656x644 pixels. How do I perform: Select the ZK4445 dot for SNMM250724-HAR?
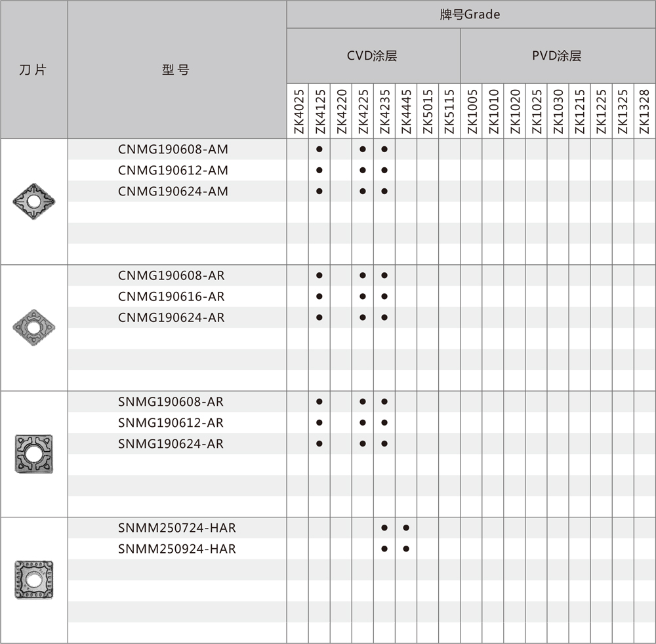[406, 528]
